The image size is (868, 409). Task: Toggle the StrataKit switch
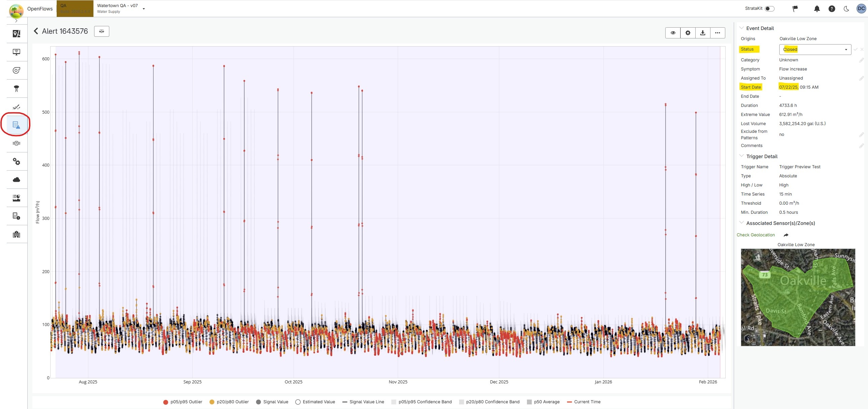(x=769, y=9)
